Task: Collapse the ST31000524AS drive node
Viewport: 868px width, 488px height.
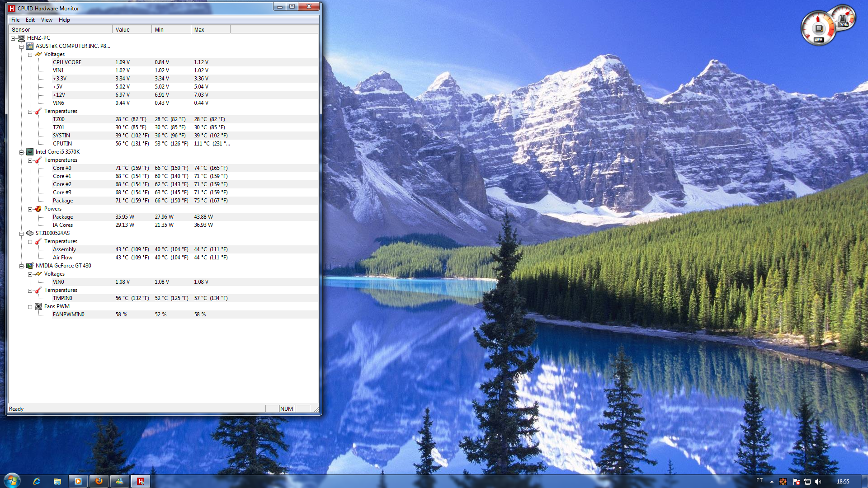Action: pyautogui.click(x=21, y=234)
